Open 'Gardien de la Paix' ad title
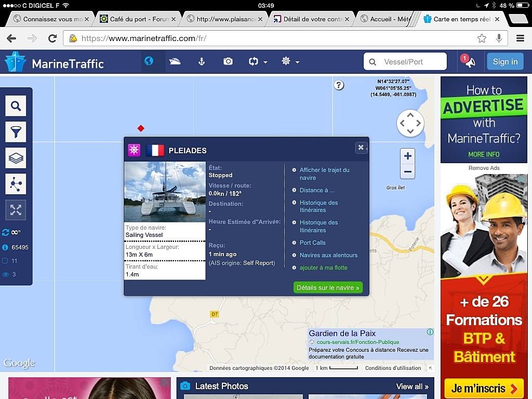Viewport: 532px width, 399px height. 342,333
